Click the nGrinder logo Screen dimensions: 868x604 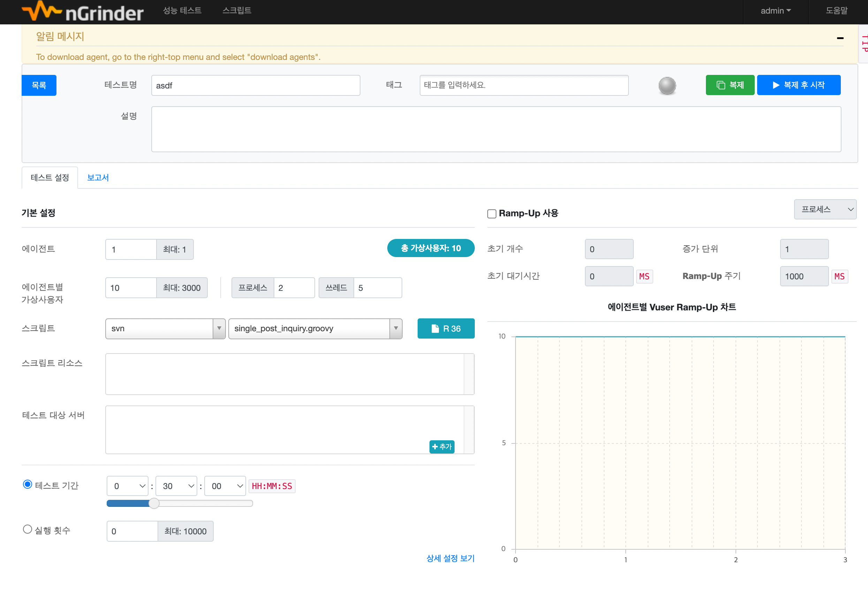pyautogui.click(x=83, y=11)
